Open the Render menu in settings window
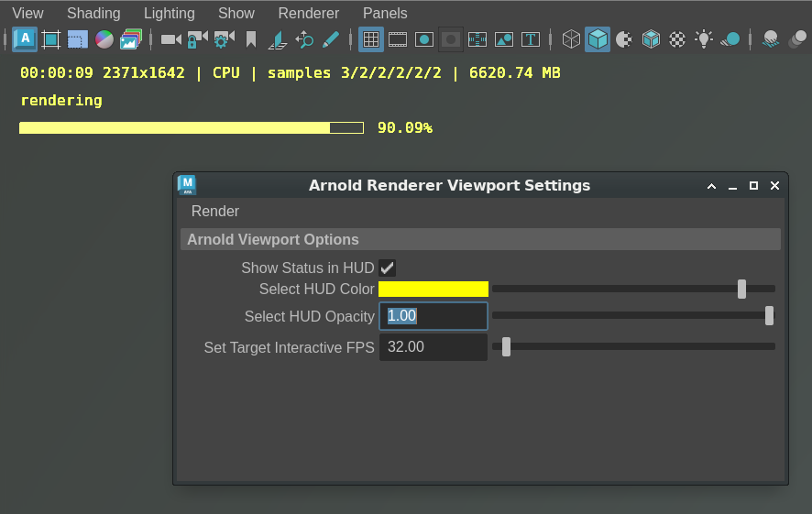 [214, 211]
